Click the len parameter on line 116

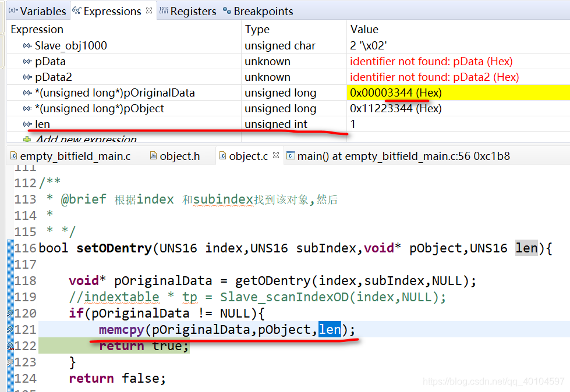click(x=526, y=248)
